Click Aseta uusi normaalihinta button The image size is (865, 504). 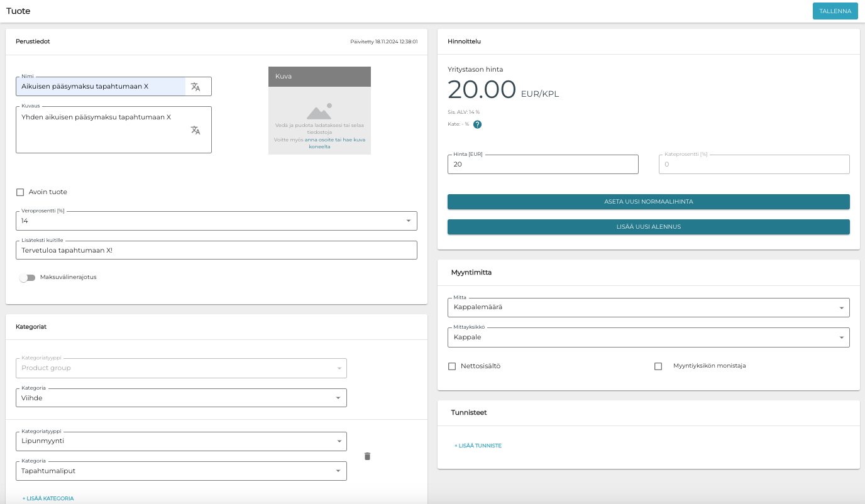pyautogui.click(x=648, y=202)
